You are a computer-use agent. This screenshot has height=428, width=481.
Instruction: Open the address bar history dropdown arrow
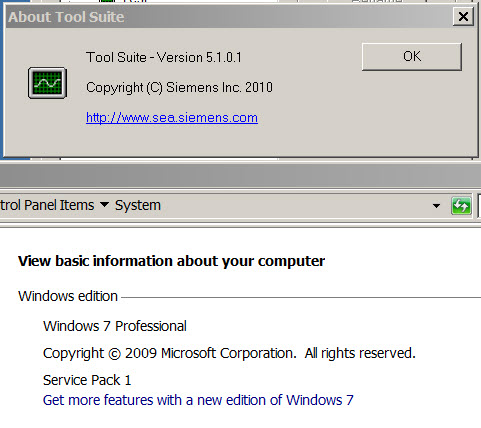click(x=436, y=206)
